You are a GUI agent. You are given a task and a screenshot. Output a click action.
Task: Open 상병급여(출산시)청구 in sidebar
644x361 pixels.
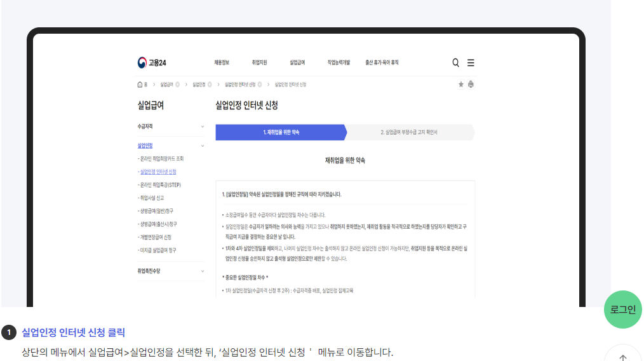158,224
